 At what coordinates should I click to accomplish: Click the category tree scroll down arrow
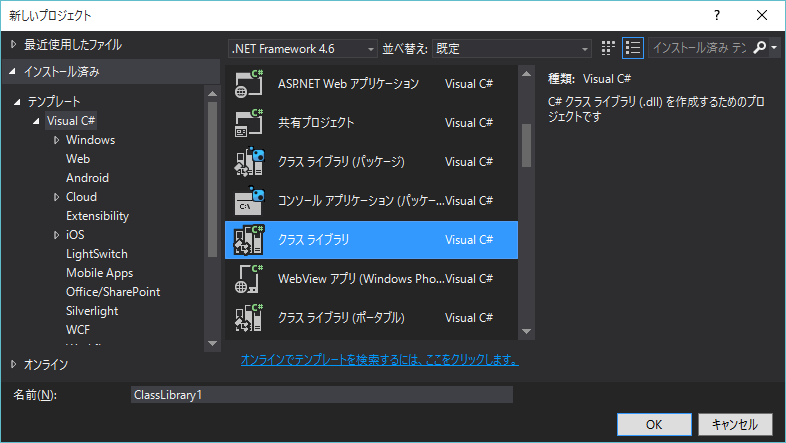pos(213,343)
